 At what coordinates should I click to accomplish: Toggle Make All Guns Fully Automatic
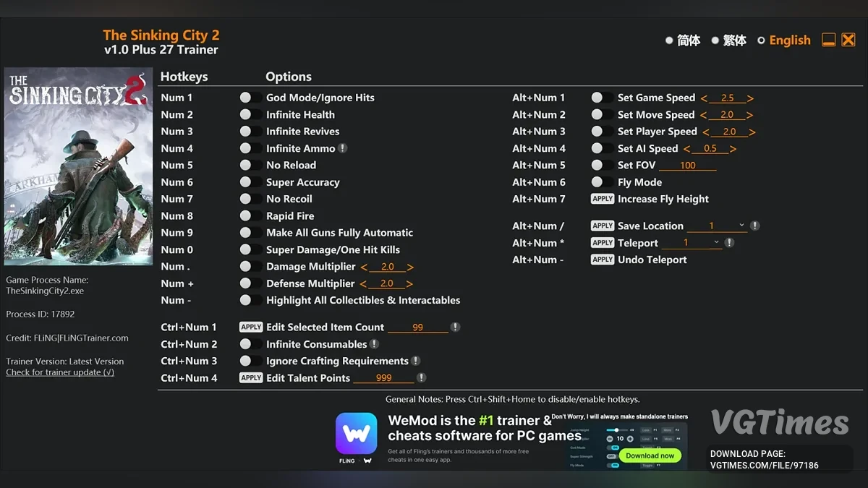(x=250, y=233)
